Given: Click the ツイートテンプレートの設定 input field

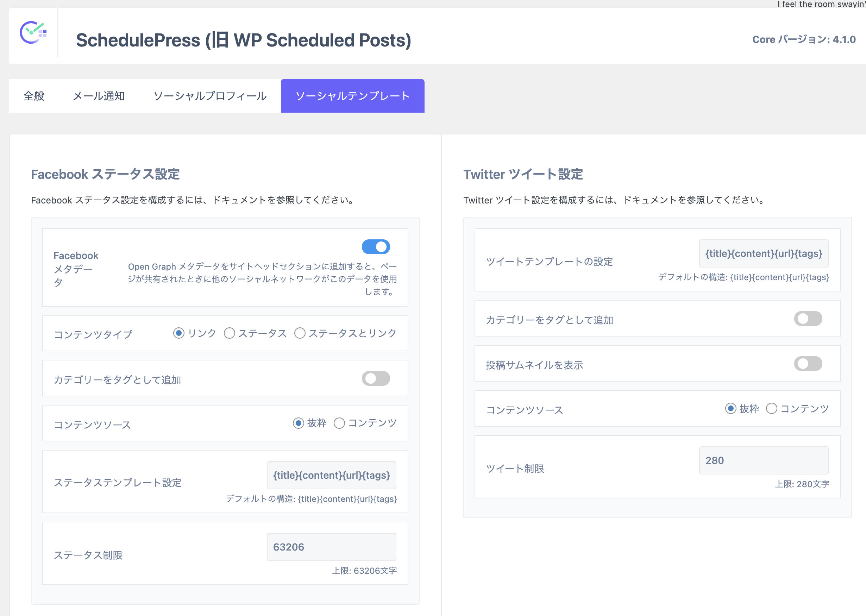Looking at the screenshot, I should (x=764, y=254).
